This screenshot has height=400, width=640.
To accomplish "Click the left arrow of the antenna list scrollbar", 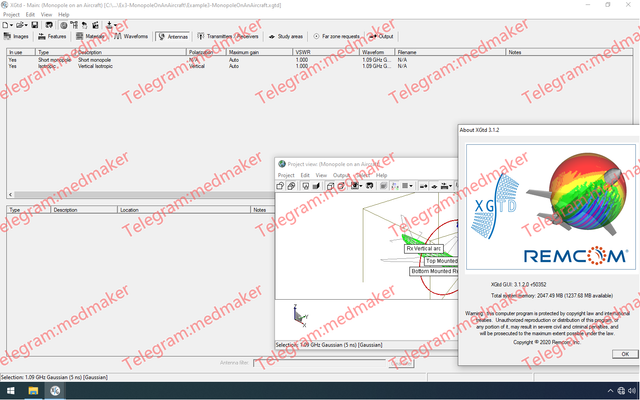I will tap(11, 195).
